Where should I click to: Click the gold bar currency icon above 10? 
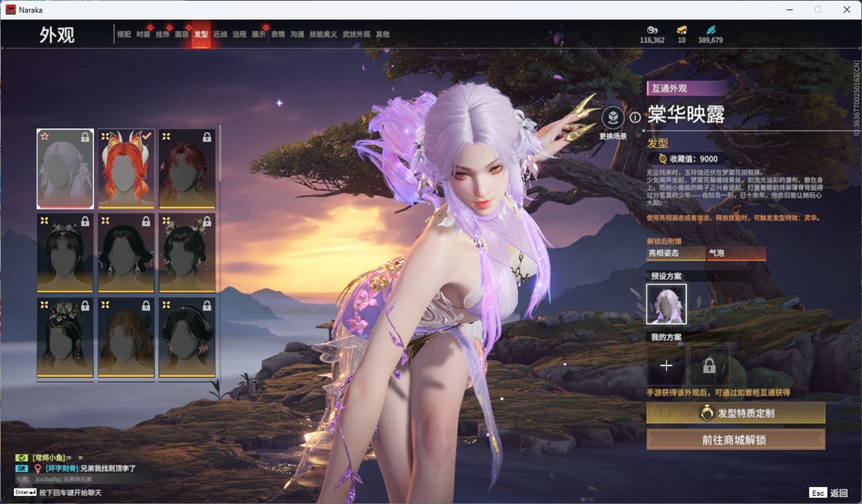click(682, 30)
